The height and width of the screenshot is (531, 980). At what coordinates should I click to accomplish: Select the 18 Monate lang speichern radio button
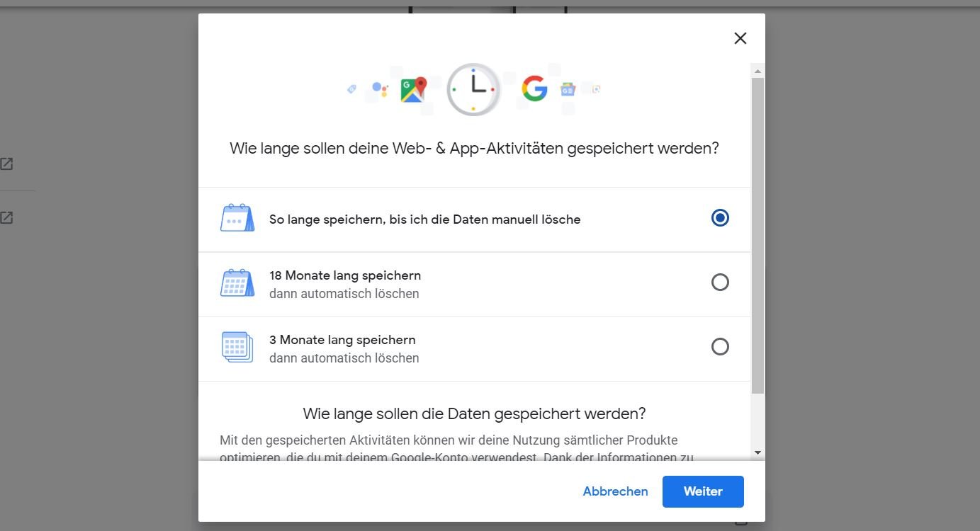point(720,282)
